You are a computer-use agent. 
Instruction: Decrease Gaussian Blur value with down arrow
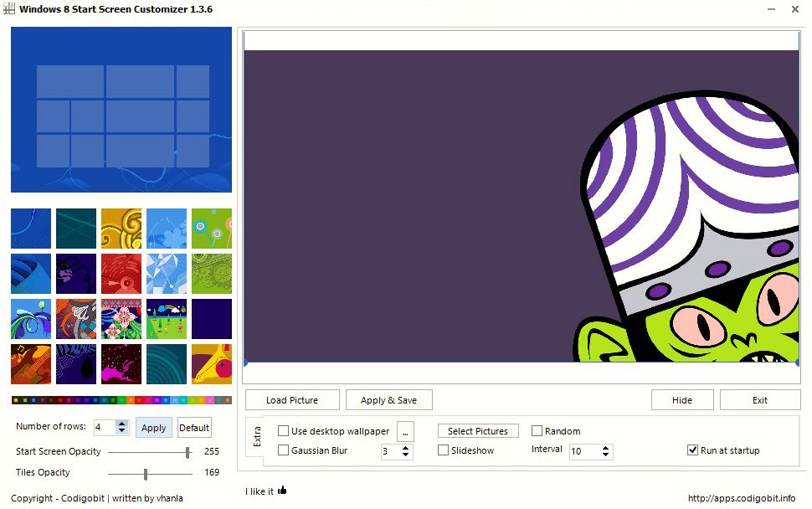pyautogui.click(x=405, y=455)
